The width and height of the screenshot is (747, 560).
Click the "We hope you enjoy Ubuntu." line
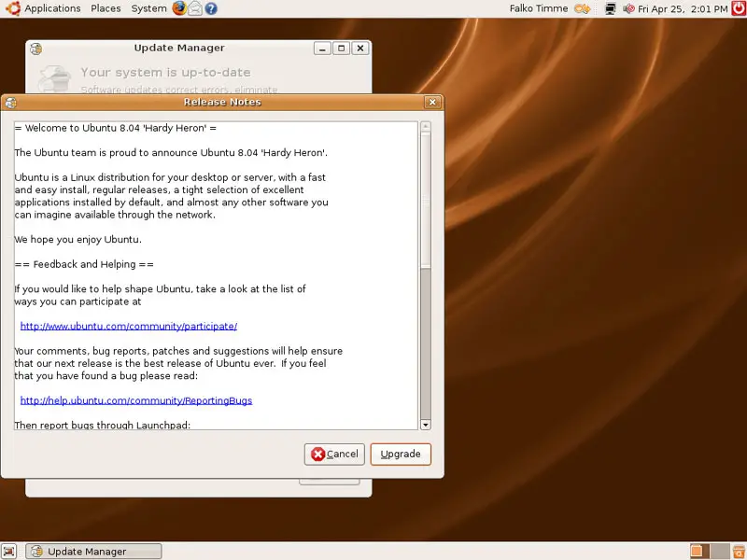(x=78, y=240)
